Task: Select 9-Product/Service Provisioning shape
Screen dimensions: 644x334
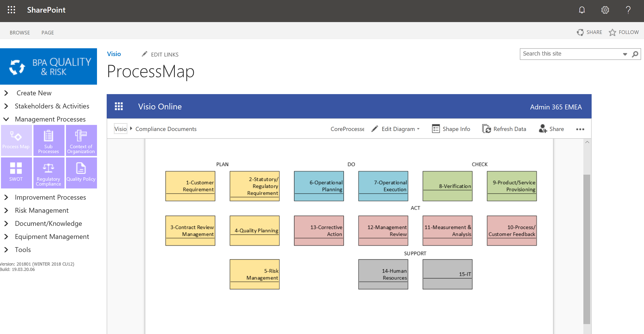Action: (x=512, y=186)
